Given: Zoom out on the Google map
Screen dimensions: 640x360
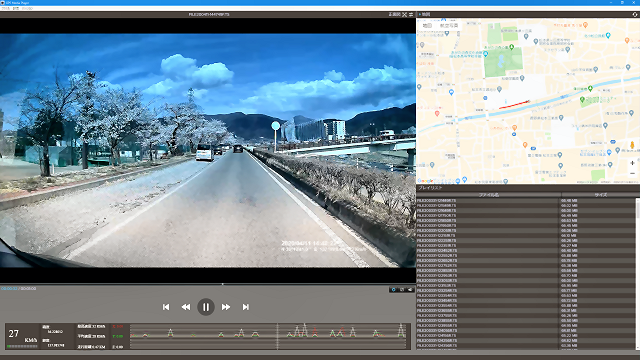Looking at the screenshot, I should point(632,173).
